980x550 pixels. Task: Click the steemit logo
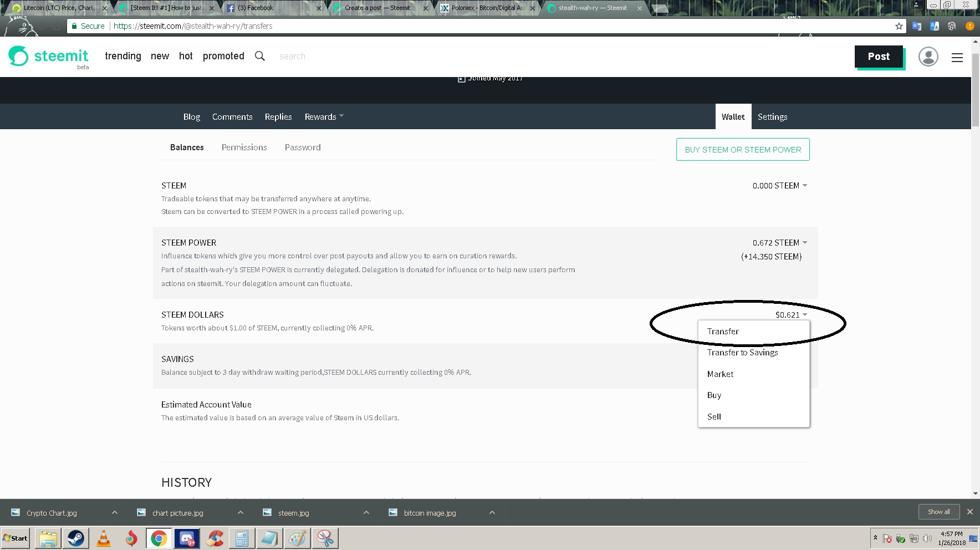(48, 57)
